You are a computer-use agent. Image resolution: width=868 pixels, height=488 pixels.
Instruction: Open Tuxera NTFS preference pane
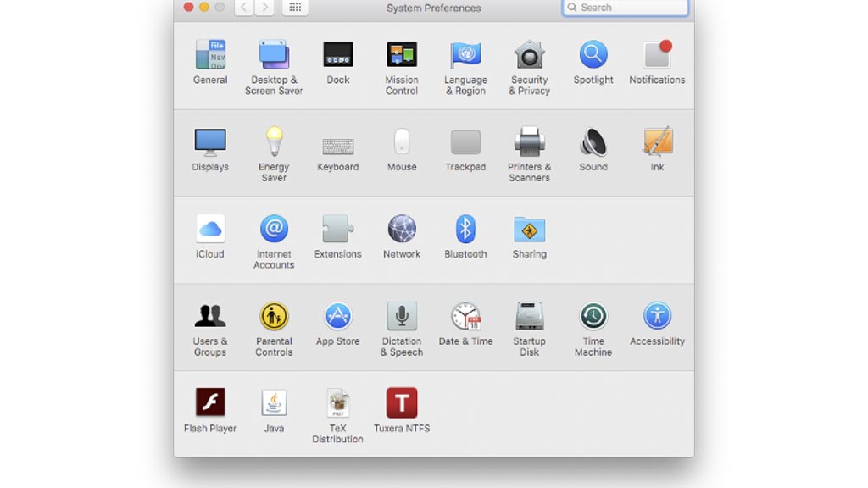coord(402,403)
